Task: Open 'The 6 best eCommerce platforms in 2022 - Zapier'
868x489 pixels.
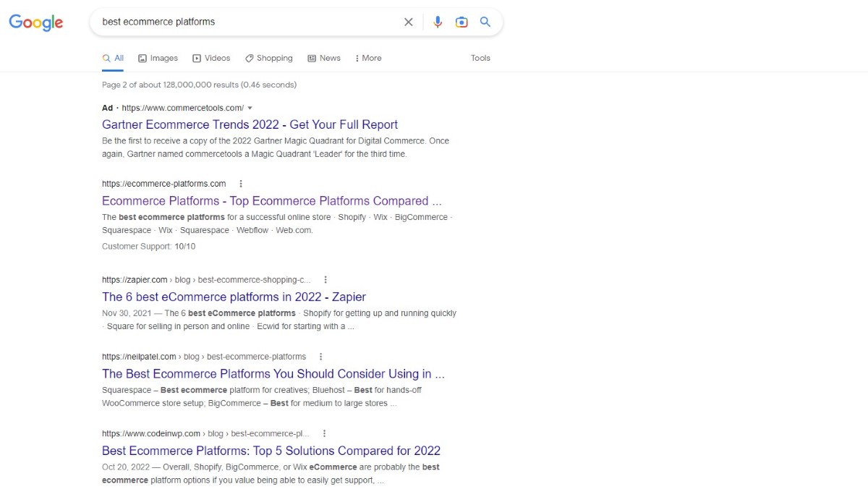Action: (234, 297)
